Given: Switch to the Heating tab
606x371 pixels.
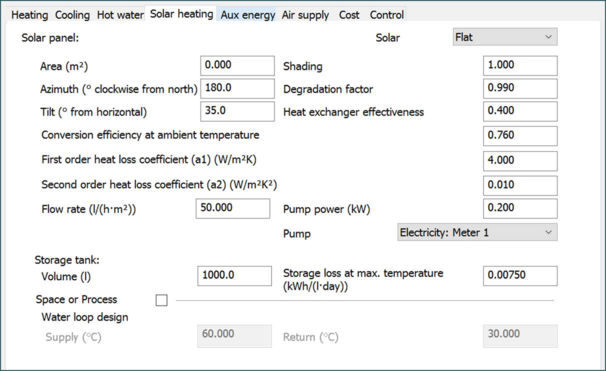Looking at the screenshot, I should (29, 15).
